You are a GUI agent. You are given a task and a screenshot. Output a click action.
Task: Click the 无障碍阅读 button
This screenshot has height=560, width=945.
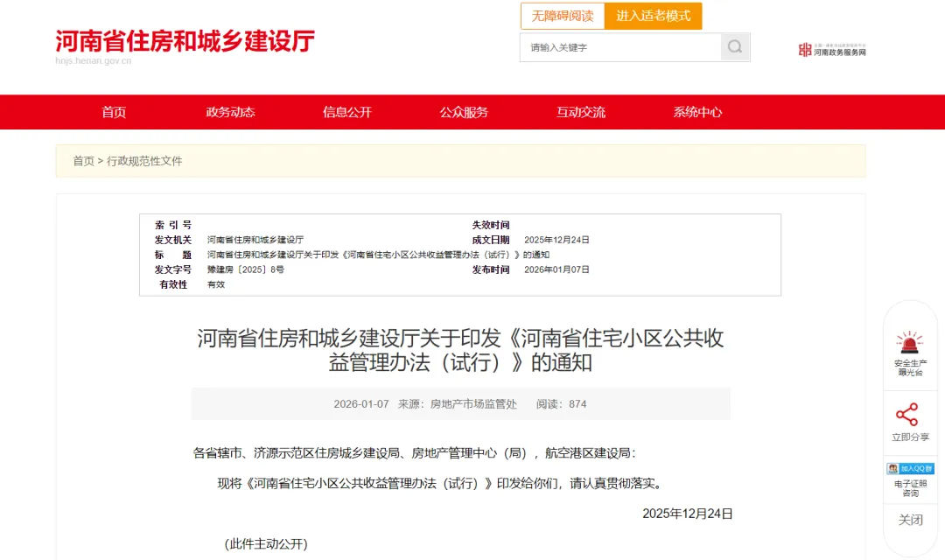(563, 16)
